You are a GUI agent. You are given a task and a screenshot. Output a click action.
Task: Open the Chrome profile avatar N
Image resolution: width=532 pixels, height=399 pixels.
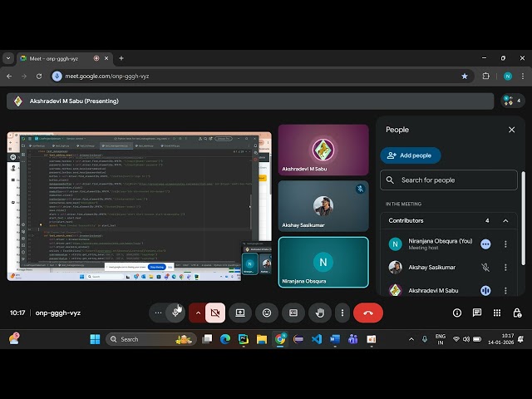tap(508, 76)
